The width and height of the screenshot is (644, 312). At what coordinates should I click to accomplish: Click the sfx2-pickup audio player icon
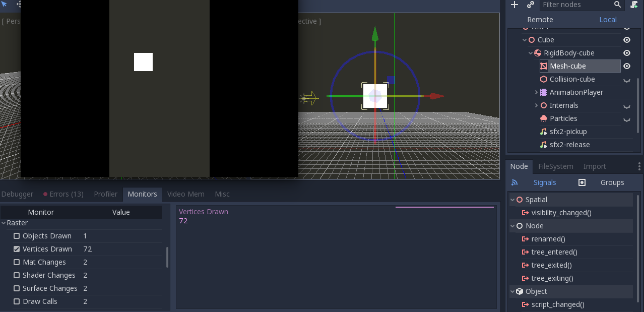[x=544, y=132]
